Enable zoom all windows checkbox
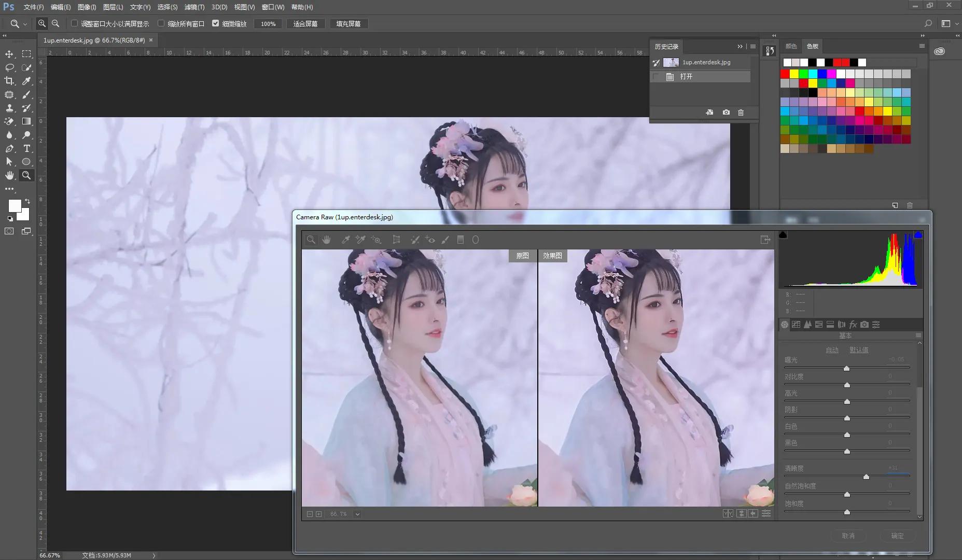Viewport: 962px width, 560px height. click(x=161, y=23)
